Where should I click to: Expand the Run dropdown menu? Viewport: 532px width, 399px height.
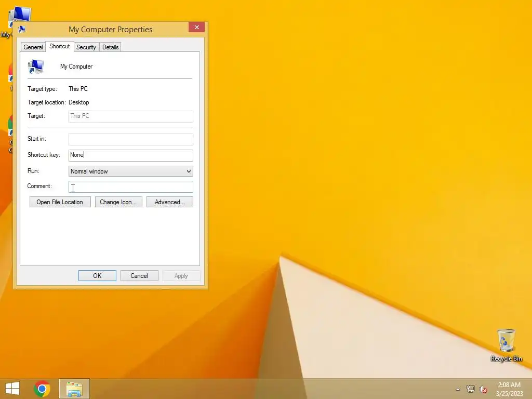(x=131, y=171)
